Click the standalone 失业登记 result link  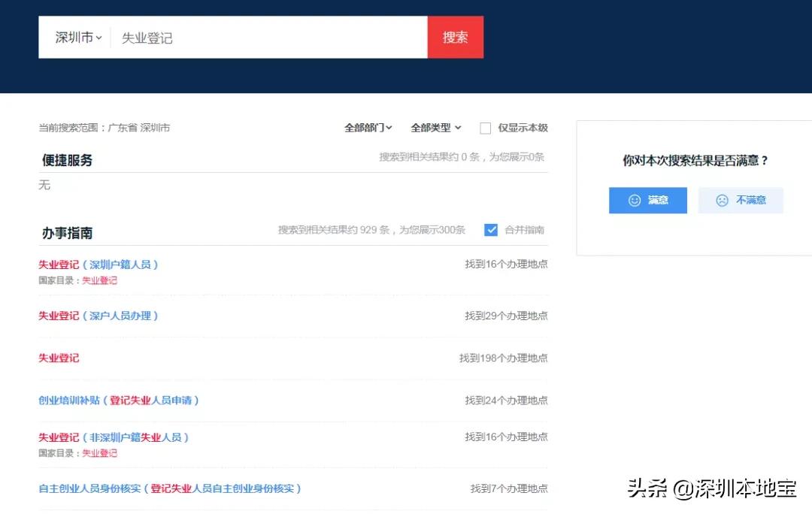[x=59, y=358]
